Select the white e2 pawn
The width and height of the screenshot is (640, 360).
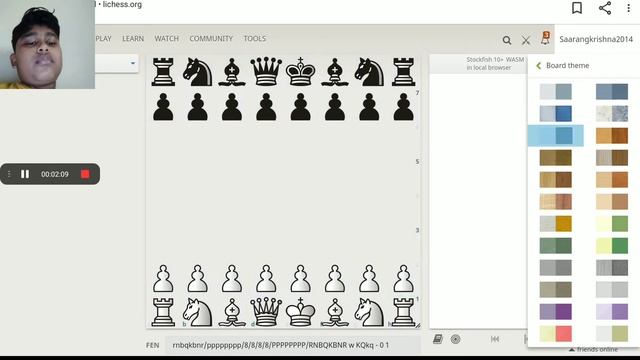(x=300, y=278)
